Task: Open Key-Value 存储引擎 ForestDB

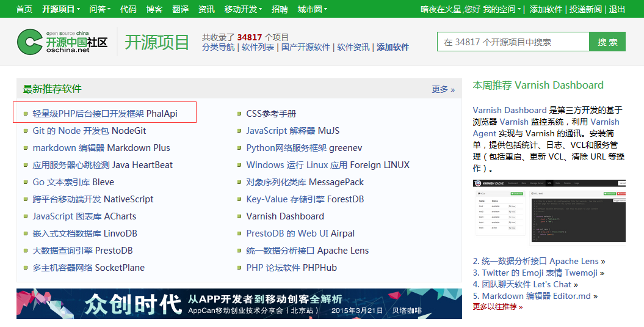Action: (x=305, y=199)
